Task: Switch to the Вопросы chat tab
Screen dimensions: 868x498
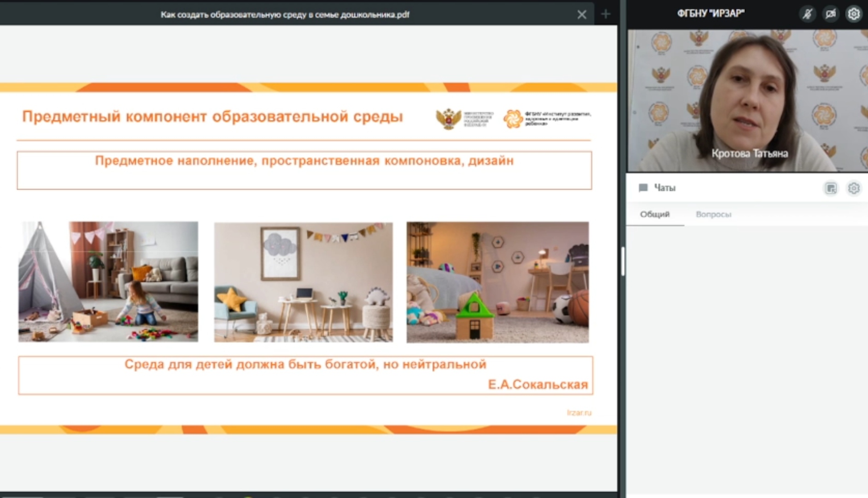Action: coord(713,214)
